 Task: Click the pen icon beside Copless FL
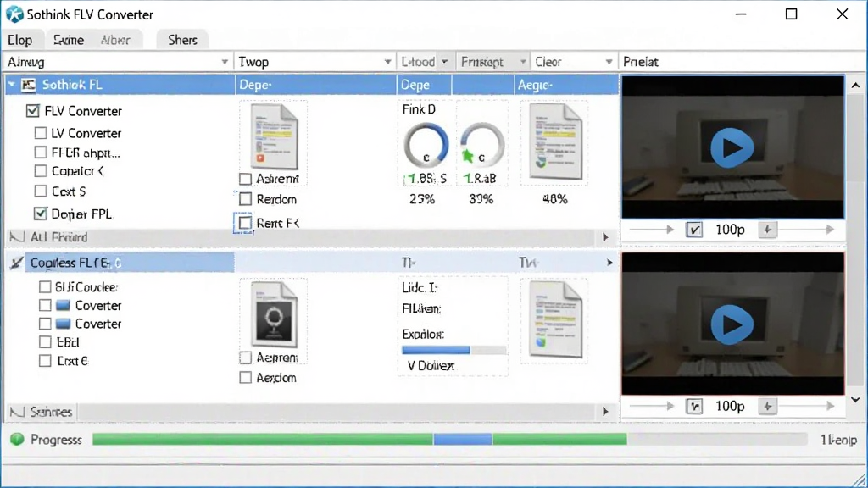[x=17, y=263]
